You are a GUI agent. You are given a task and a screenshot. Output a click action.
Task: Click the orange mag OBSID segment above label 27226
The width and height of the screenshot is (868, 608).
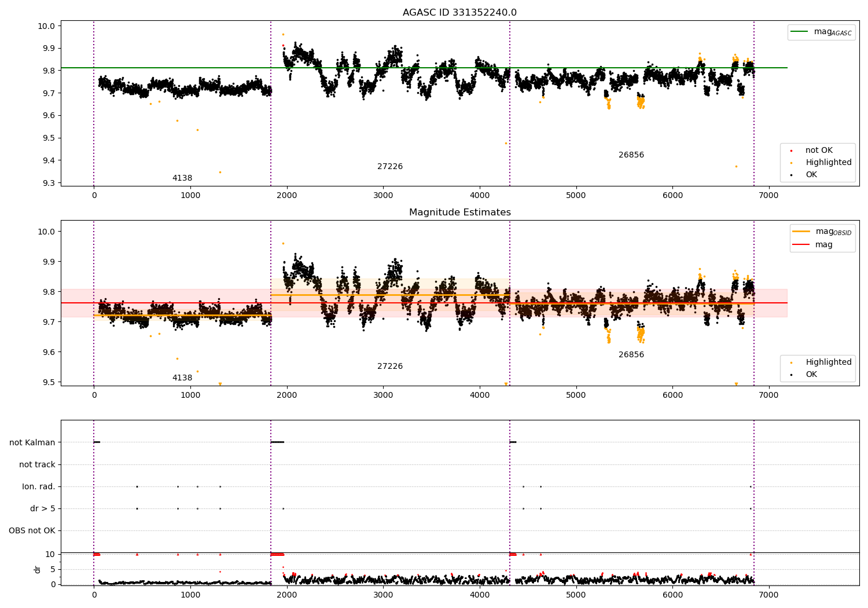tap(390, 295)
